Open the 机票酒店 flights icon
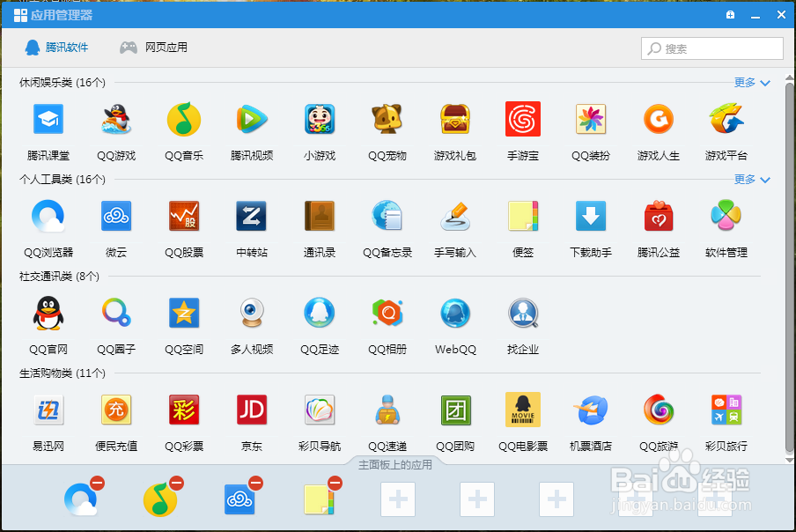Image resolution: width=796 pixels, height=532 pixels. pyautogui.click(x=591, y=410)
